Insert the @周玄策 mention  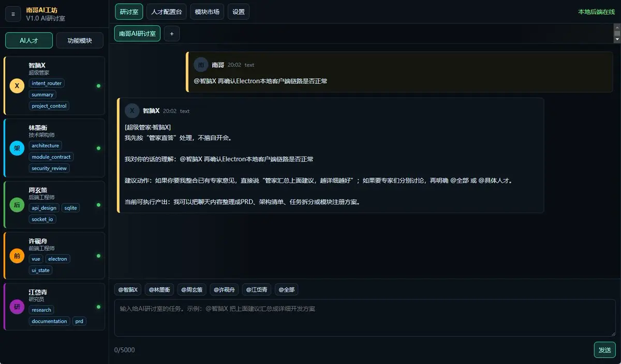tap(192, 290)
